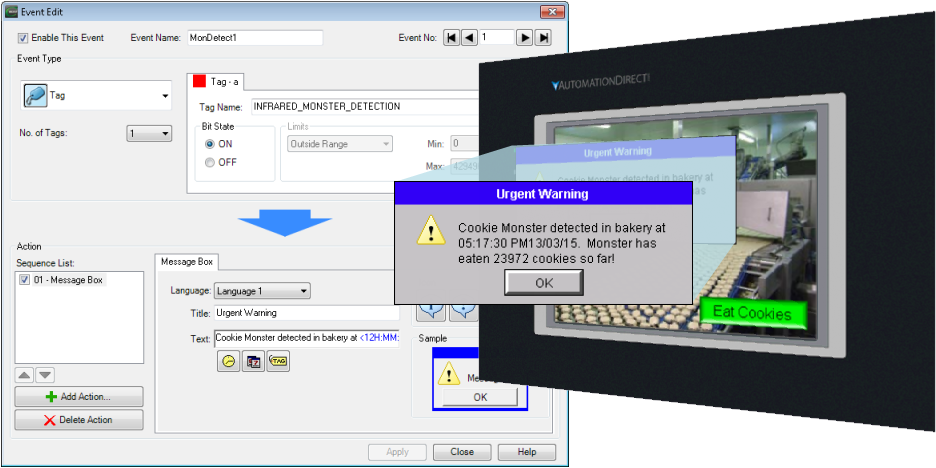The width and height of the screenshot is (936, 468).
Task: Go to next event number
Action: pyautogui.click(x=524, y=38)
